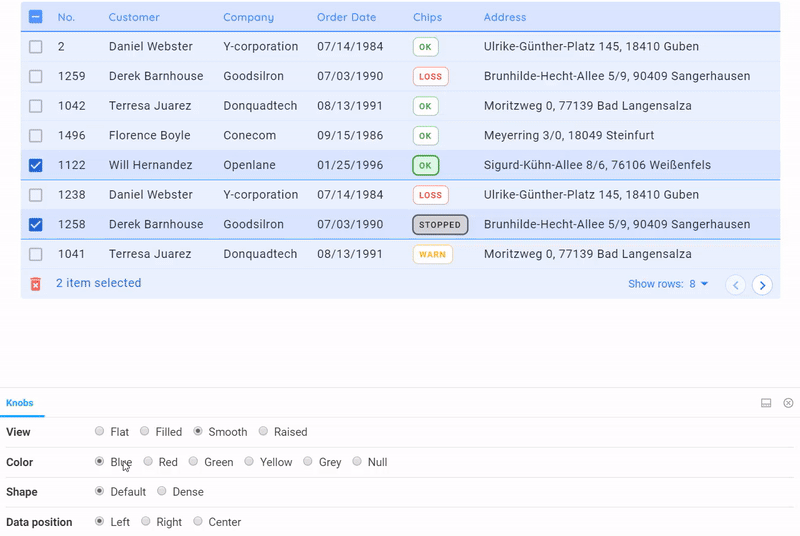Viewport: 800px width, 536px height.
Task: Sort by the Order Date column header
Action: [x=346, y=17]
